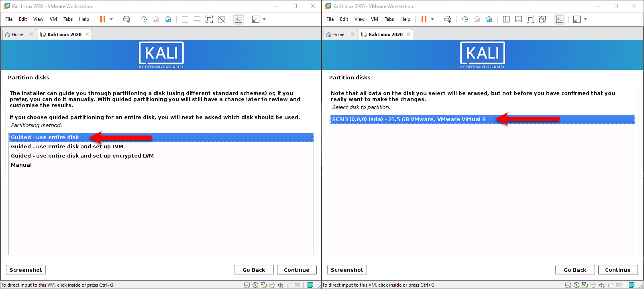Open the VM menu in the left window
Viewport: 644px width, 289px height.
point(53,19)
